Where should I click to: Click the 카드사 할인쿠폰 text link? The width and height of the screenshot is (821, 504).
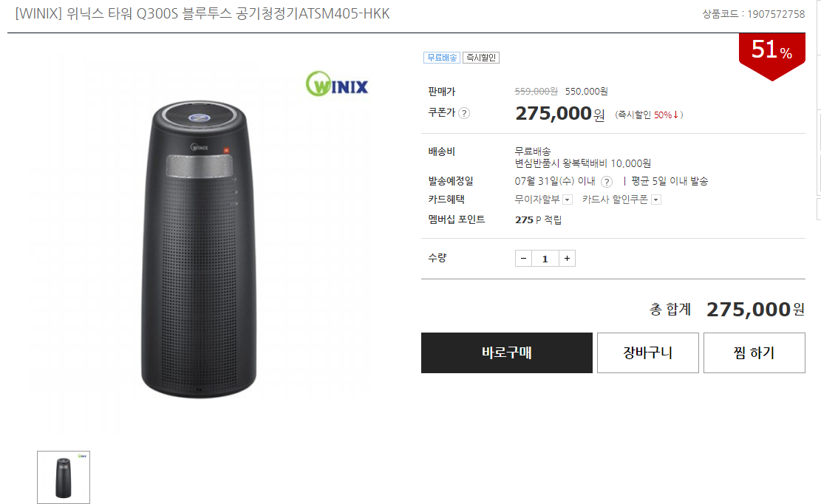pyautogui.click(x=616, y=200)
